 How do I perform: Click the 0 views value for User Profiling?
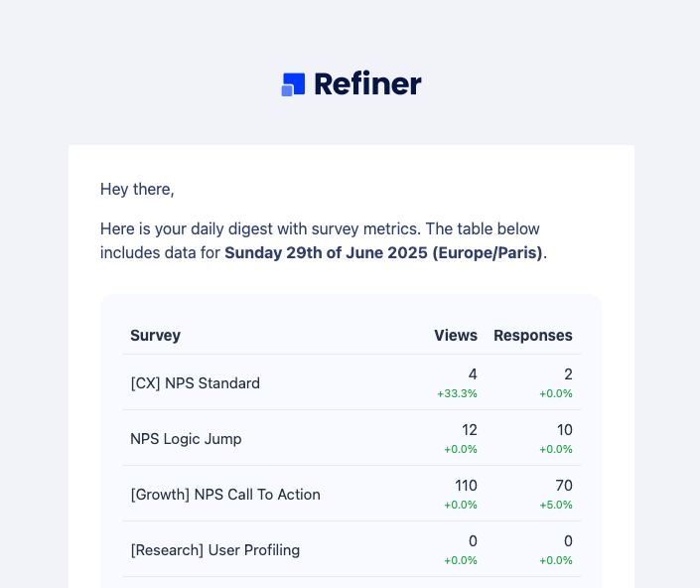pyautogui.click(x=473, y=541)
